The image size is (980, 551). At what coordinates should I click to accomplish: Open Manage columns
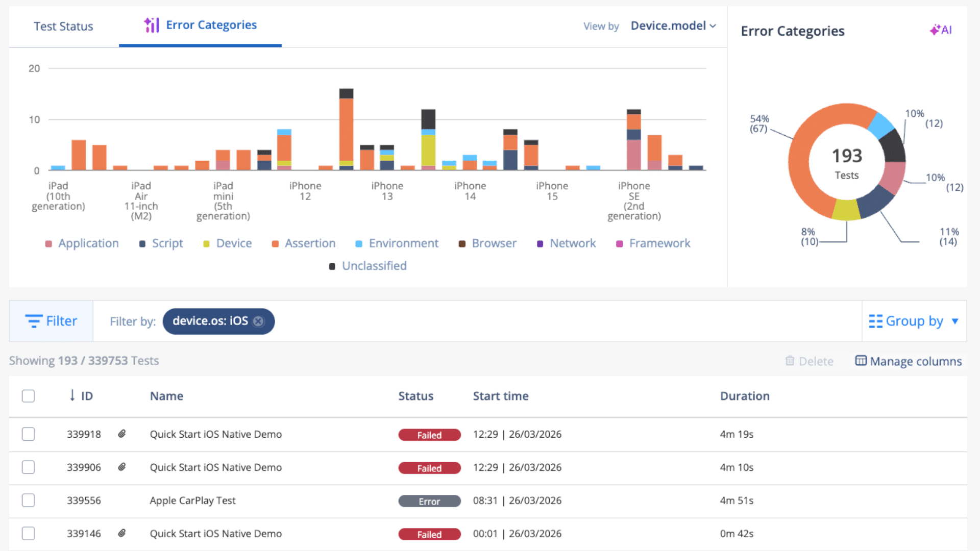[909, 361]
